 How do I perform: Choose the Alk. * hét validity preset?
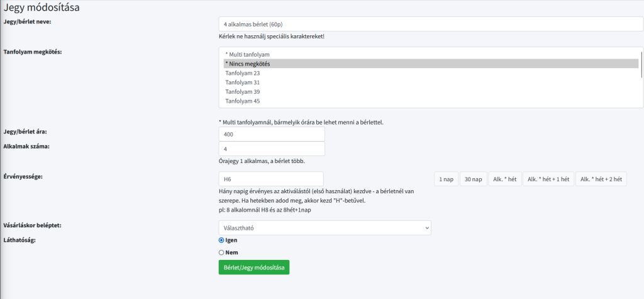click(x=505, y=179)
